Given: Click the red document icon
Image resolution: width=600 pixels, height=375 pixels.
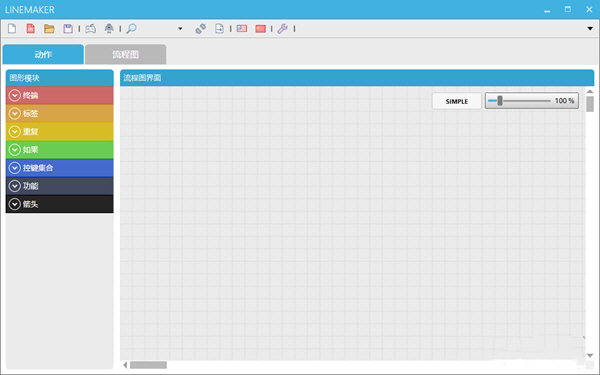Looking at the screenshot, I should 31,28.
